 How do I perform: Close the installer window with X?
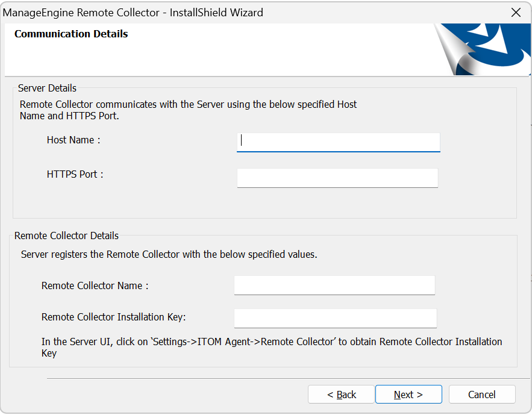click(516, 13)
